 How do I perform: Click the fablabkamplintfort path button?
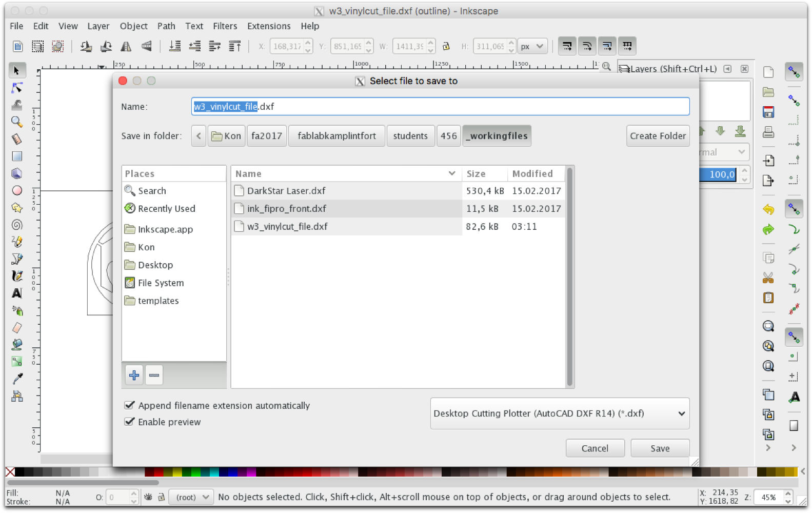(x=336, y=136)
